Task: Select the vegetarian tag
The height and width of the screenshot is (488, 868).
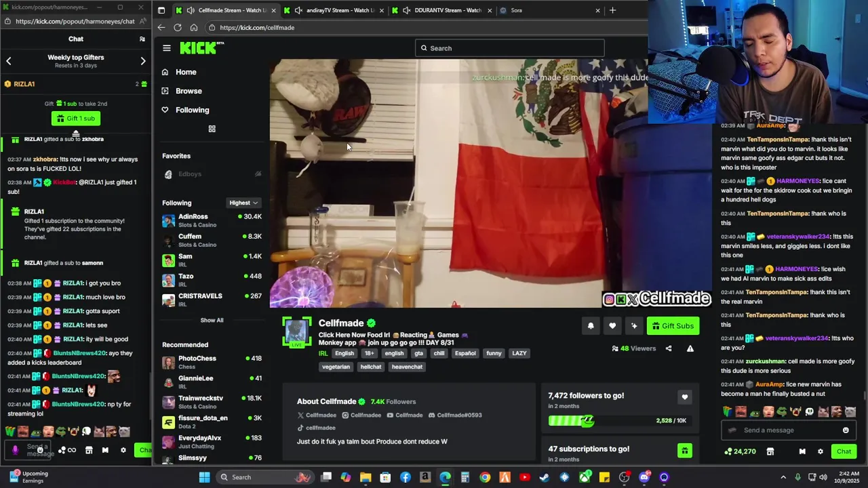Action: (x=336, y=367)
